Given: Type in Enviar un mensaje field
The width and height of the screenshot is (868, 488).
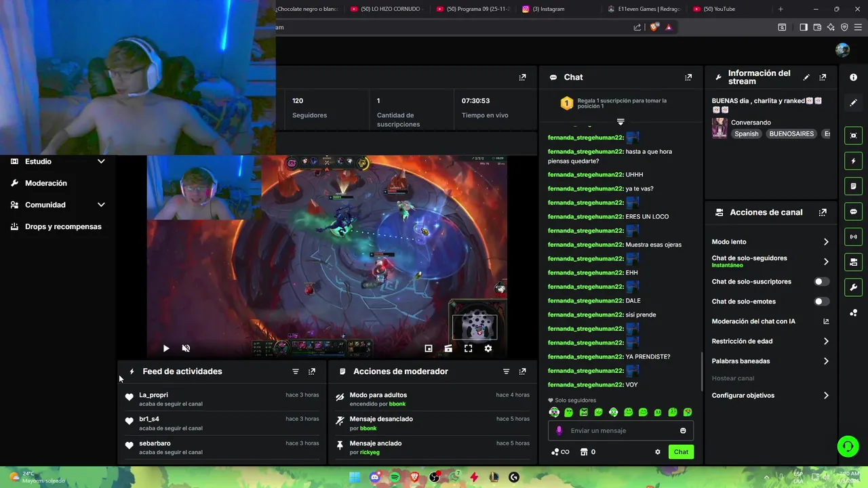Looking at the screenshot, I should click(622, 430).
